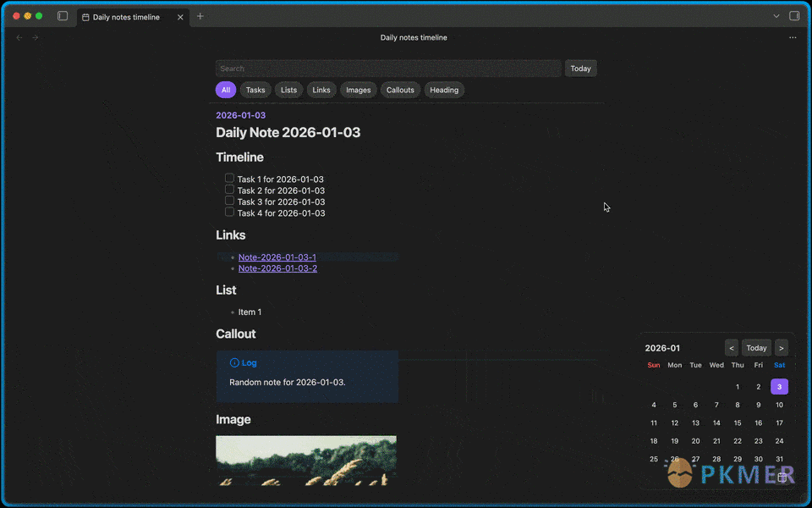Image resolution: width=812 pixels, height=508 pixels.
Task: Check Task 3 for 2026-01-03
Action: (x=229, y=201)
